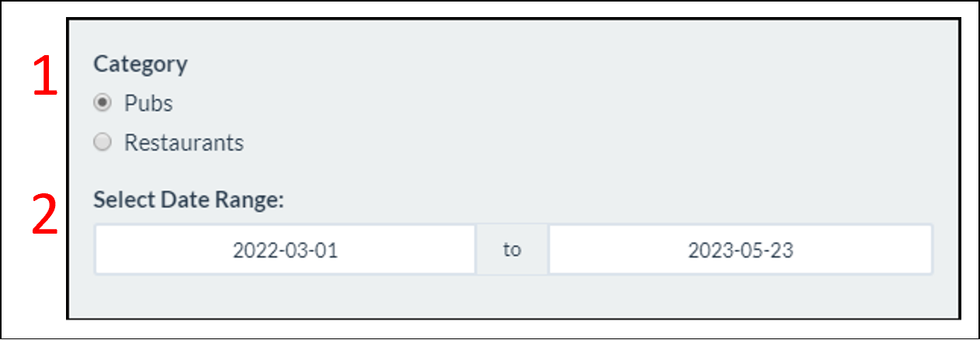The height and width of the screenshot is (340, 980).
Task: Select the Pubs radio button
Action: click(102, 103)
